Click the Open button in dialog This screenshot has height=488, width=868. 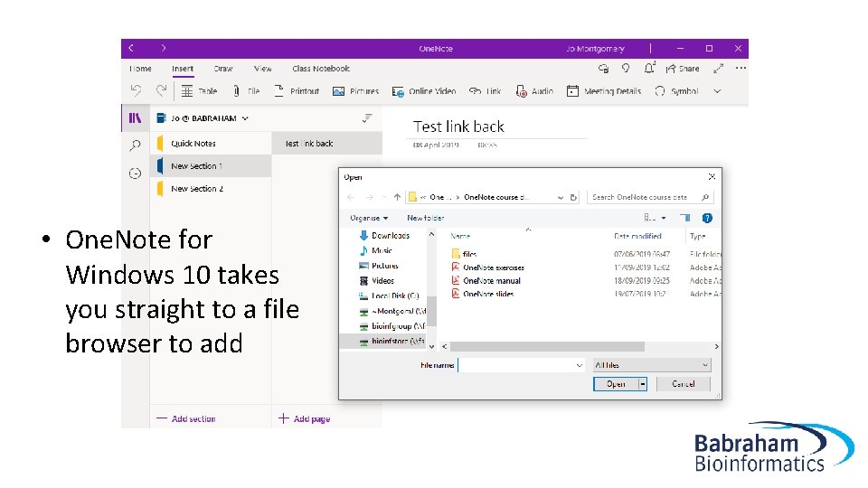tap(616, 384)
